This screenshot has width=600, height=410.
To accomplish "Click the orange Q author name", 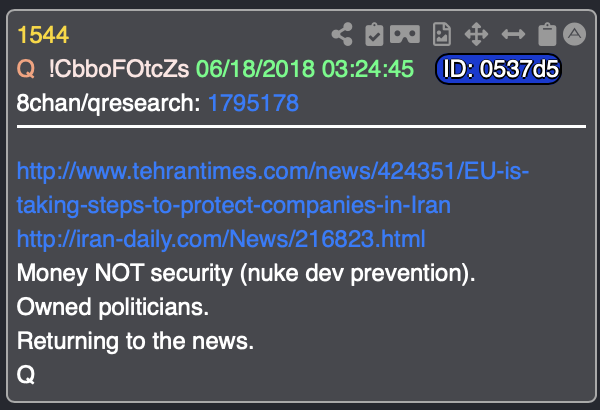I will pos(26,69).
